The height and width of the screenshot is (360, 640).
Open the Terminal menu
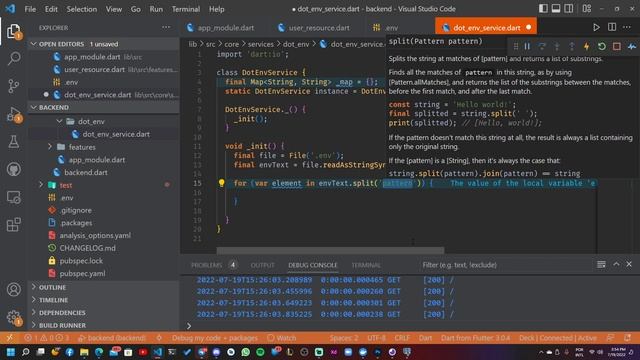click(186, 9)
